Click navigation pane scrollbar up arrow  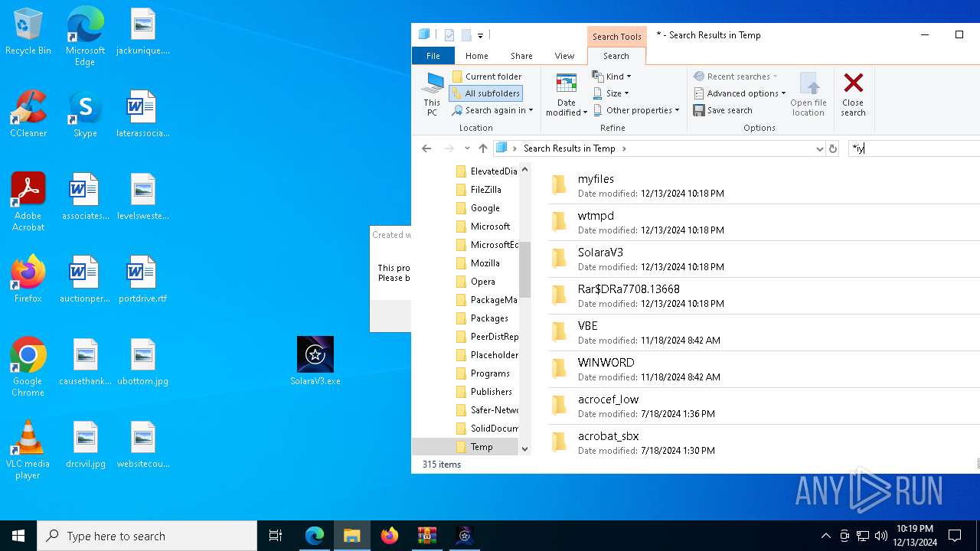[524, 169]
